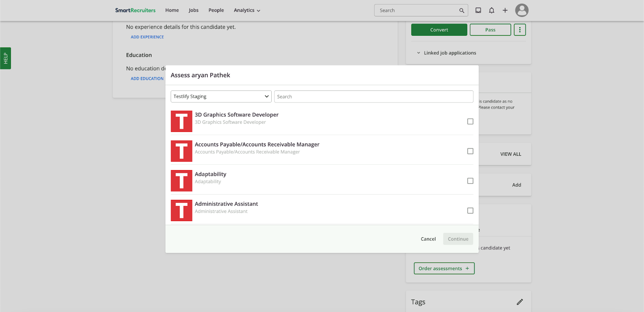This screenshot has width=644, height=312.
Task: Click the VIEW ALL link
Action: click(511, 154)
